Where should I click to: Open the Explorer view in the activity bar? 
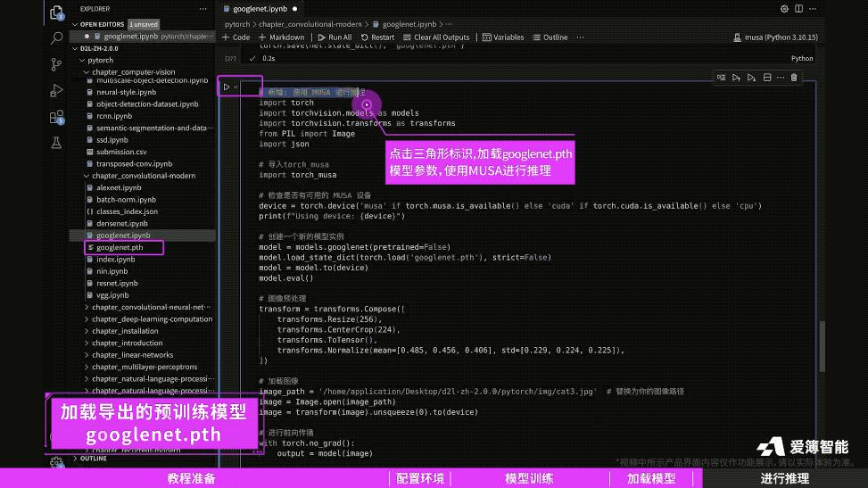(x=56, y=12)
